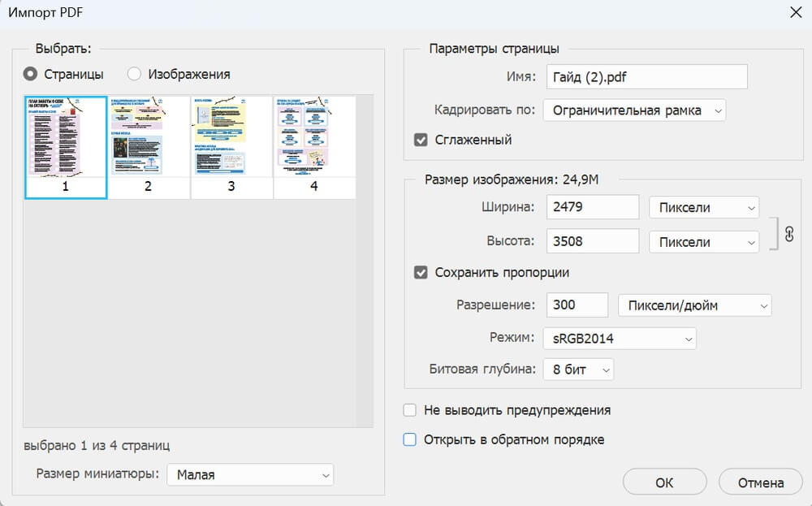Expand the Ширина units dropdown
Viewport: 812px width, 506px height.
click(704, 208)
